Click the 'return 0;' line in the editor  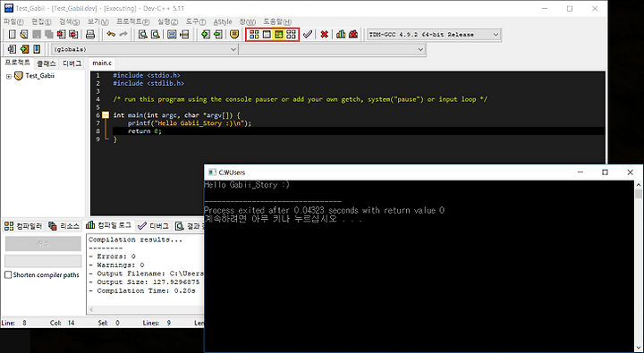[x=145, y=131]
